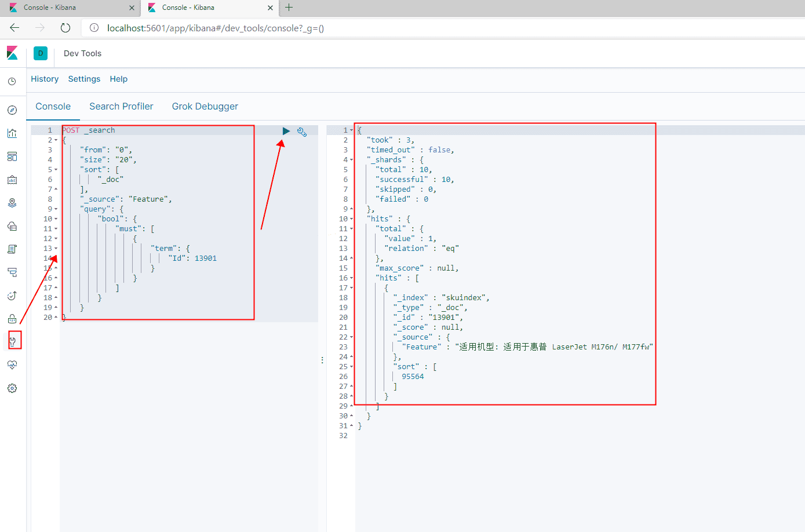Collapse the "sort" array fold at request line 5

[56, 170]
